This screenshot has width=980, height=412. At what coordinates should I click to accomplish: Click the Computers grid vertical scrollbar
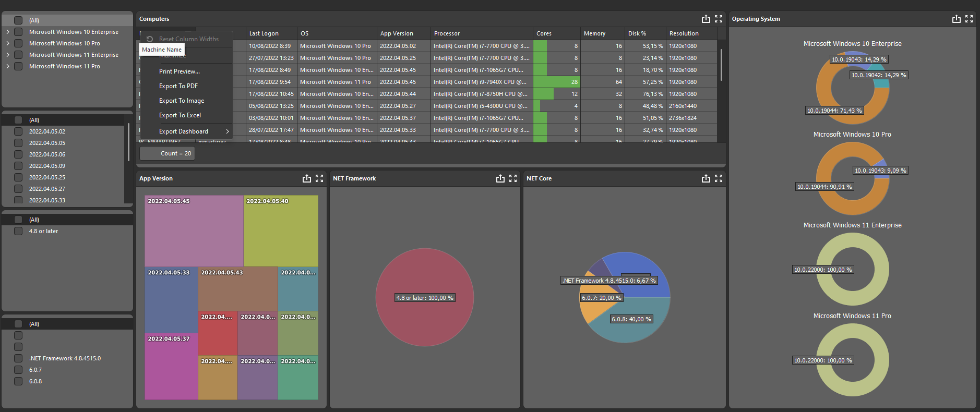pos(721,65)
